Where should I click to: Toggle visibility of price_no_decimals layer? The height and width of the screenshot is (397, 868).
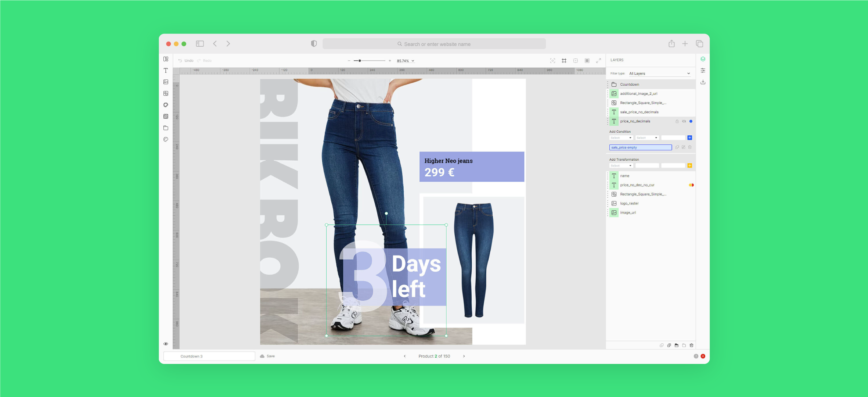684,121
